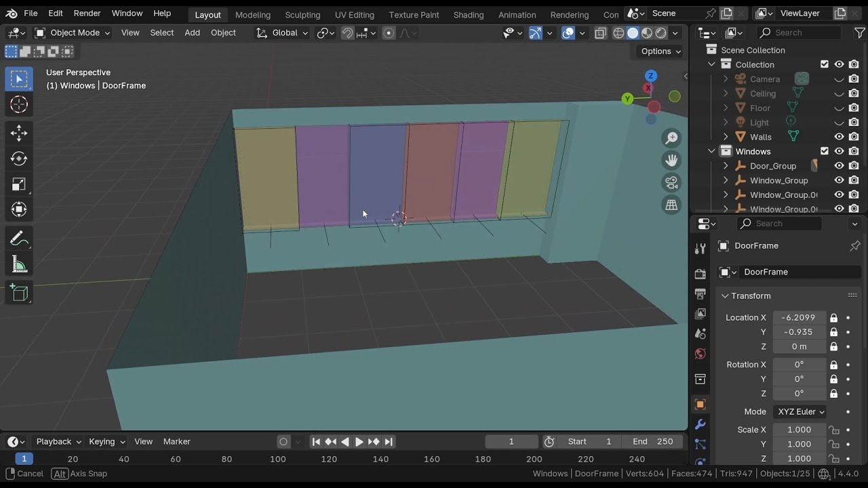
Task: Switch to Shading workspace tab
Action: (x=468, y=14)
